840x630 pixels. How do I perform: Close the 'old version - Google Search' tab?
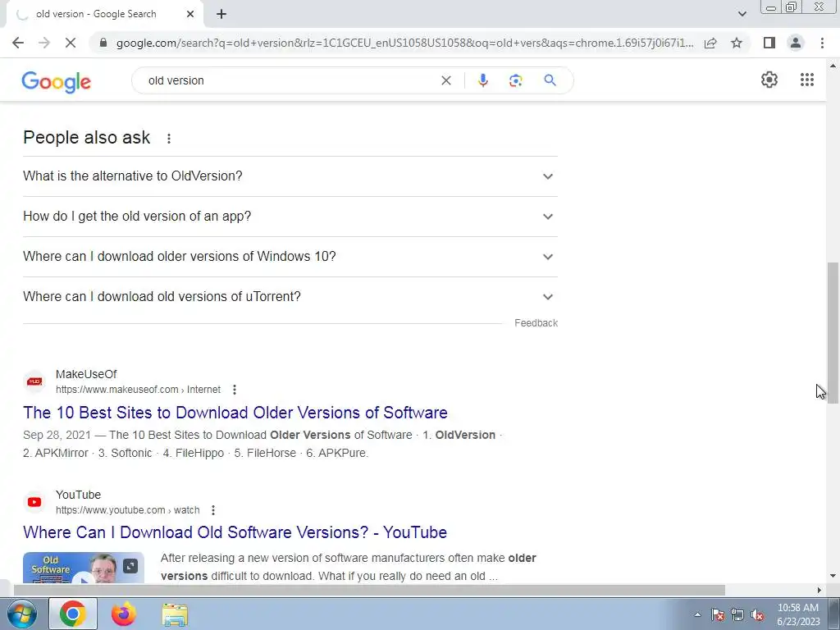click(190, 15)
